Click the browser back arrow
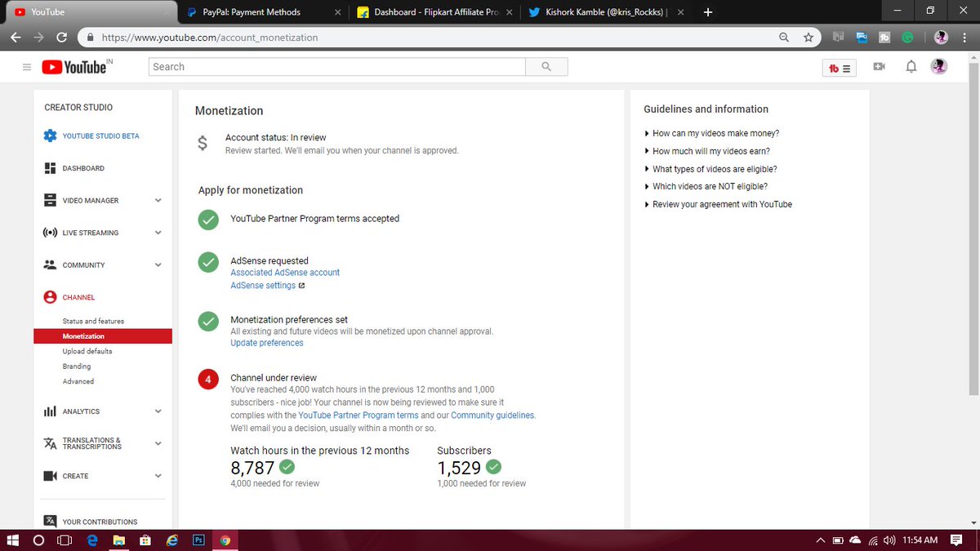This screenshot has height=551, width=980. [x=16, y=38]
